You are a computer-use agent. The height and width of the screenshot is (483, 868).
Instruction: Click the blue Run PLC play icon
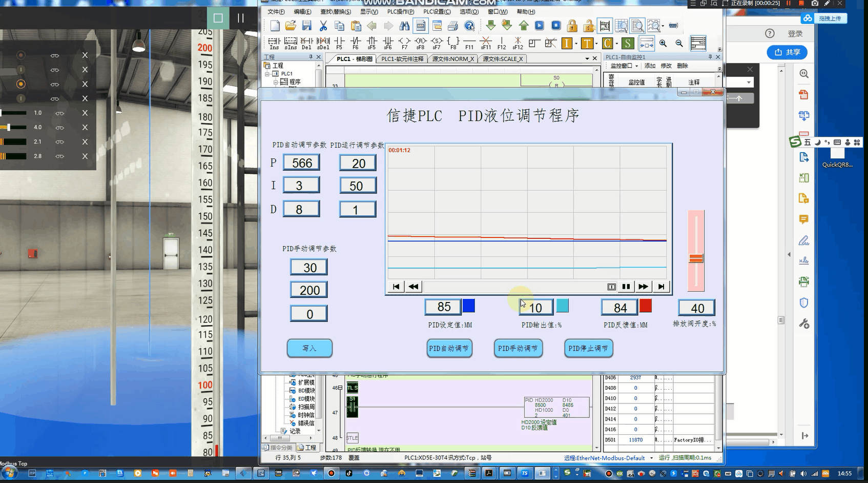tap(540, 26)
